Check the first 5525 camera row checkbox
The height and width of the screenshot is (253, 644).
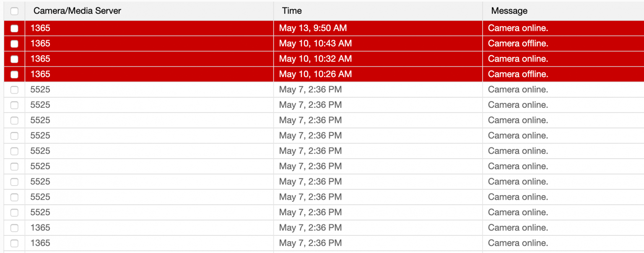[x=14, y=90]
